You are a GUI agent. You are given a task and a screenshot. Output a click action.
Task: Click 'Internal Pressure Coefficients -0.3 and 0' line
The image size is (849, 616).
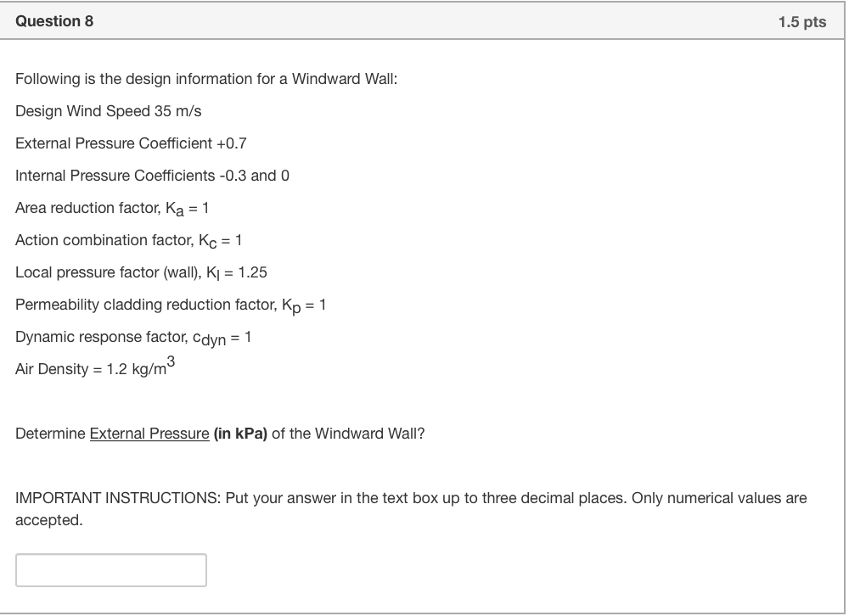pyautogui.click(x=152, y=176)
